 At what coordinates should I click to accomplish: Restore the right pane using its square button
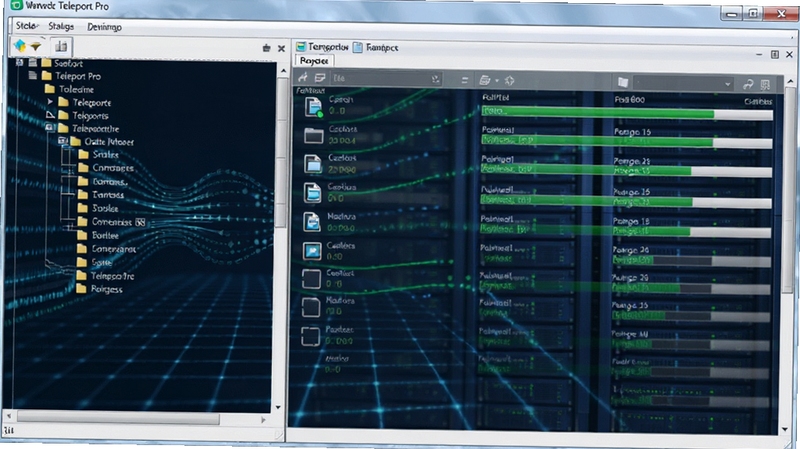774,54
